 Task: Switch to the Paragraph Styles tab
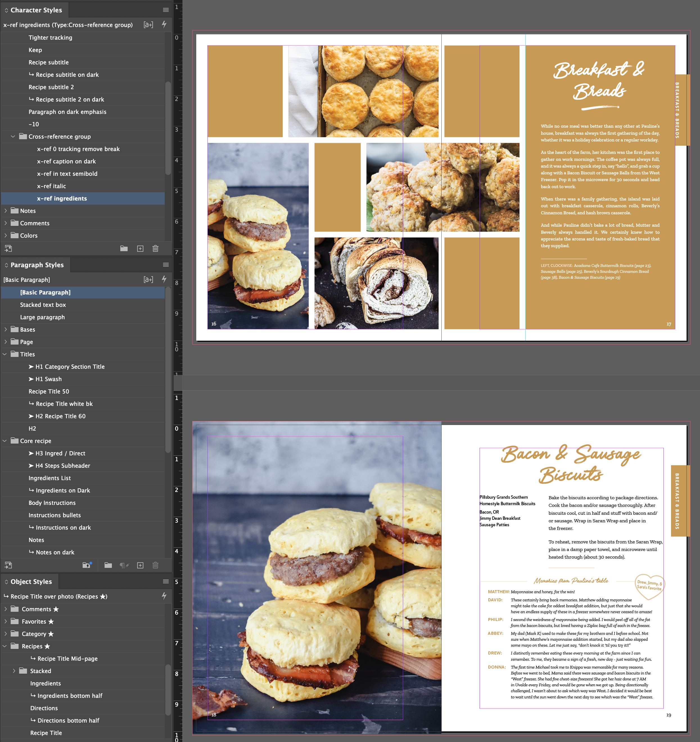point(37,265)
